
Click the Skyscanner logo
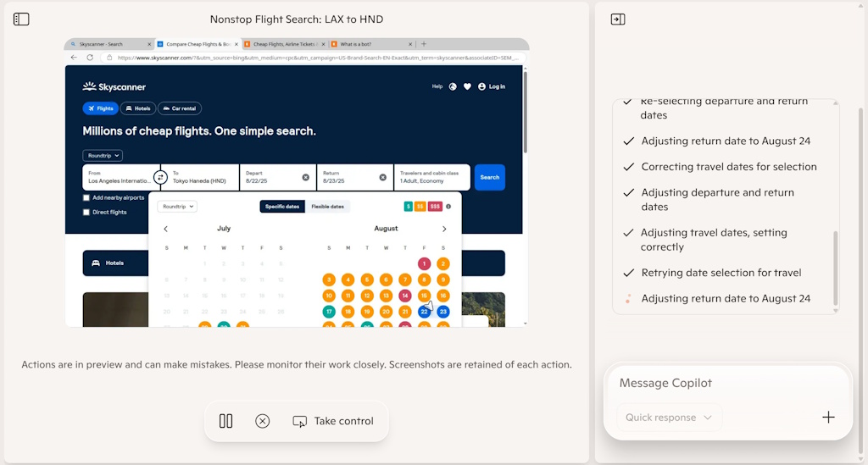pyautogui.click(x=114, y=86)
